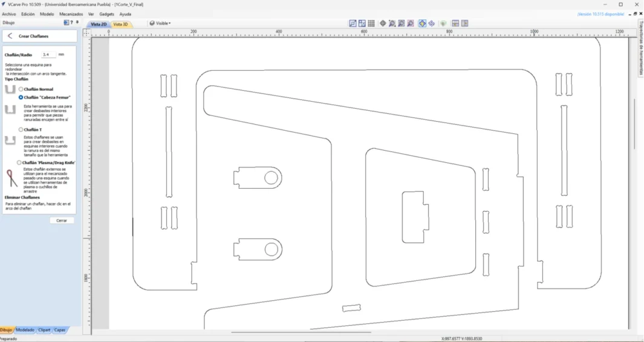
Task: Open the Dibujo panel help question mark
Action: pos(71,22)
